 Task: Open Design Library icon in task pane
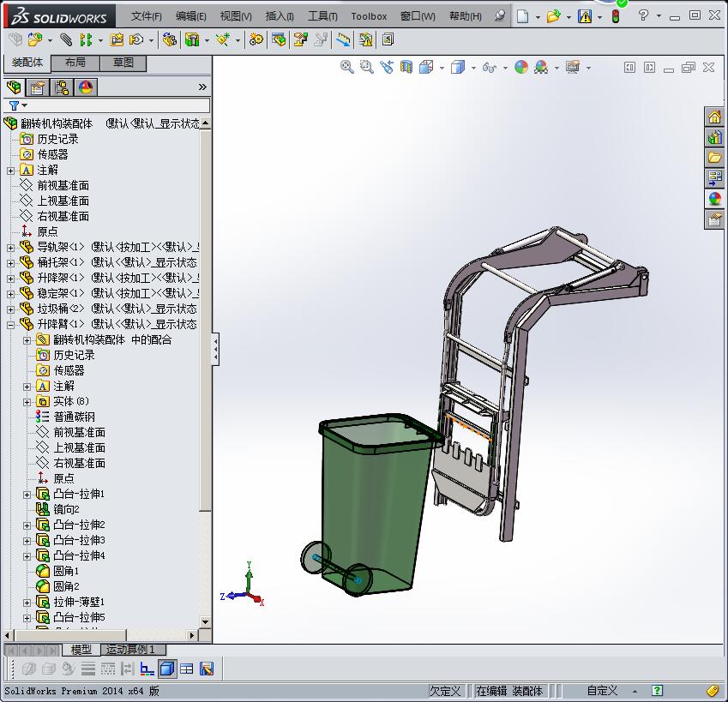click(x=714, y=137)
